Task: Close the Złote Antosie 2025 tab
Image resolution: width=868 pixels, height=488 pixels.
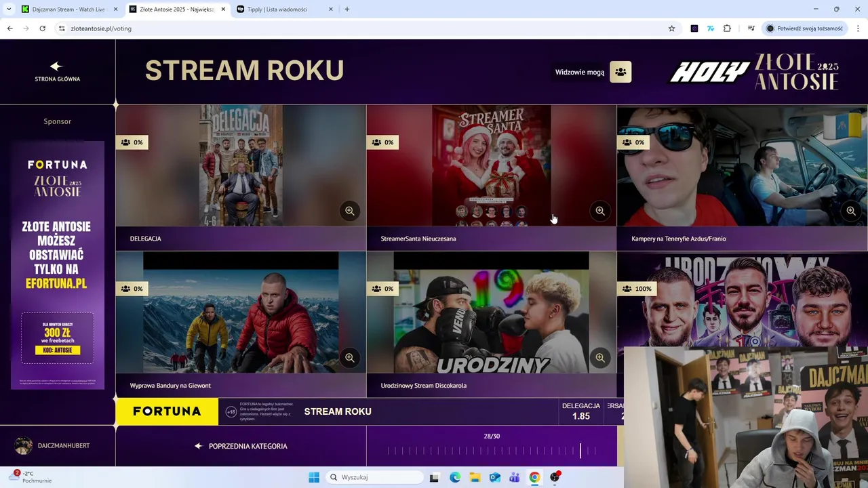Action: click(223, 9)
